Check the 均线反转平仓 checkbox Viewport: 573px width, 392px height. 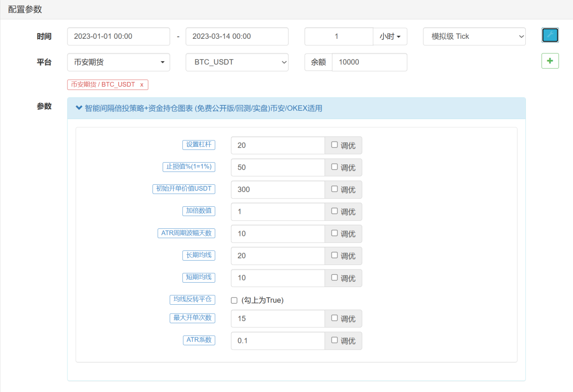pyautogui.click(x=234, y=300)
